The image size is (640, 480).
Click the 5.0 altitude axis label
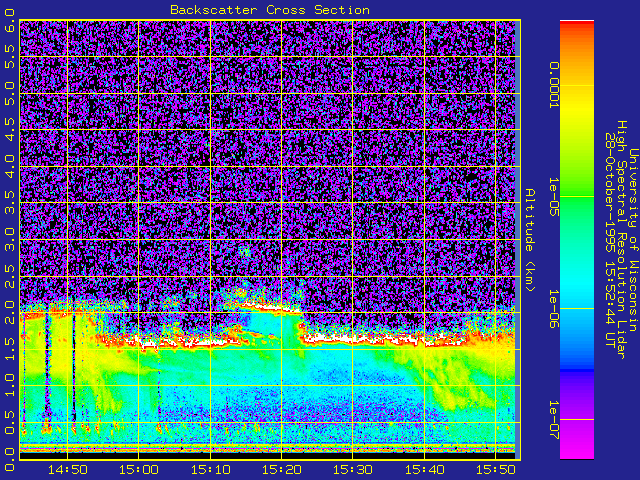click(x=9, y=93)
